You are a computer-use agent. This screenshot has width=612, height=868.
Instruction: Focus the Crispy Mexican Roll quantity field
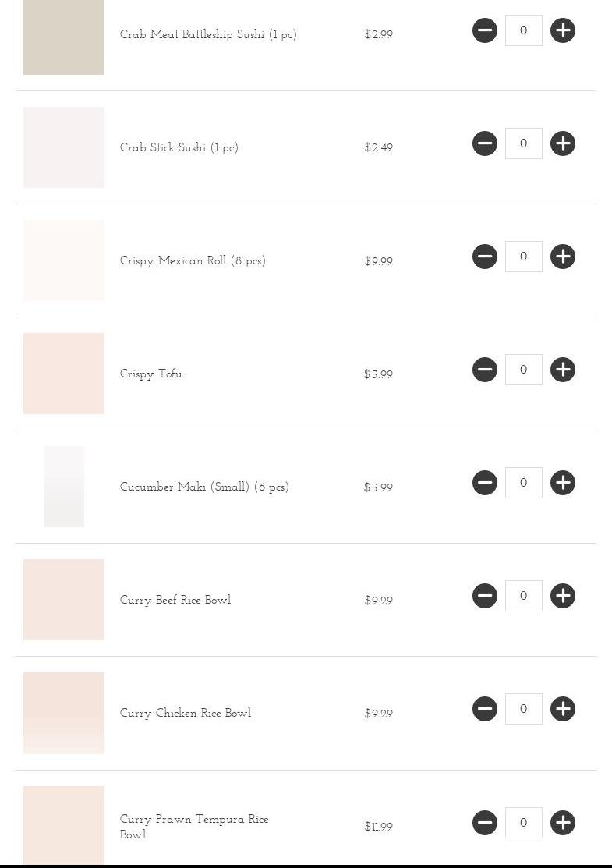click(x=524, y=257)
